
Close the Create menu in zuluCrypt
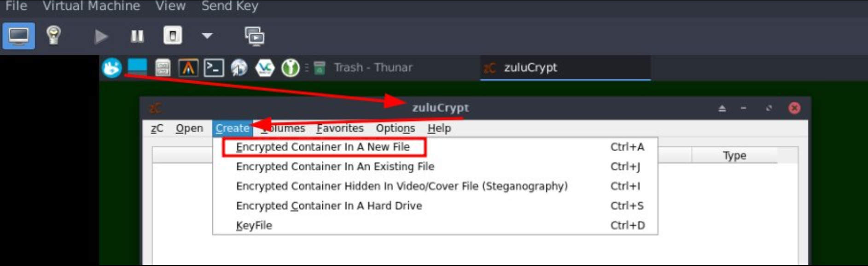[233, 128]
